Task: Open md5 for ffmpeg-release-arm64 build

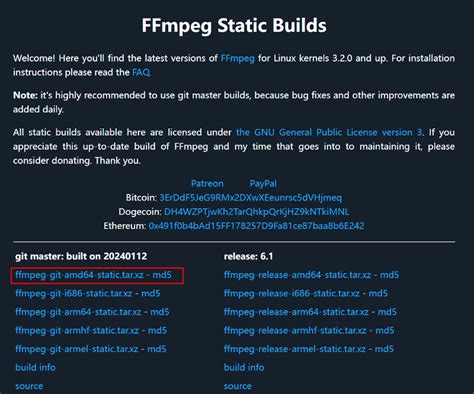Action: tap(387, 312)
